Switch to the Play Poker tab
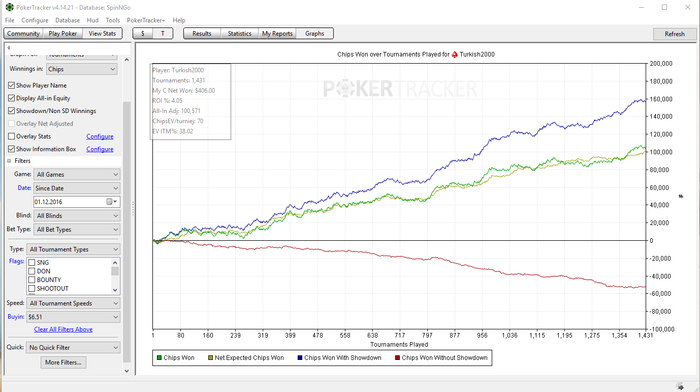The height and width of the screenshot is (392, 700). coord(62,33)
